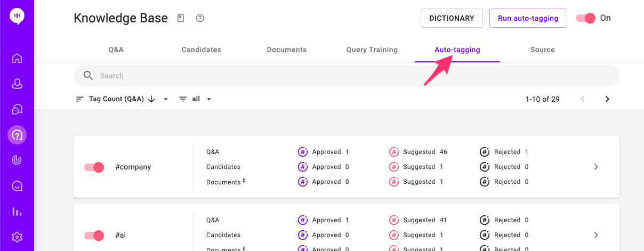Switch to the Documents tab
Screen dimensions: 644x251
287,50
